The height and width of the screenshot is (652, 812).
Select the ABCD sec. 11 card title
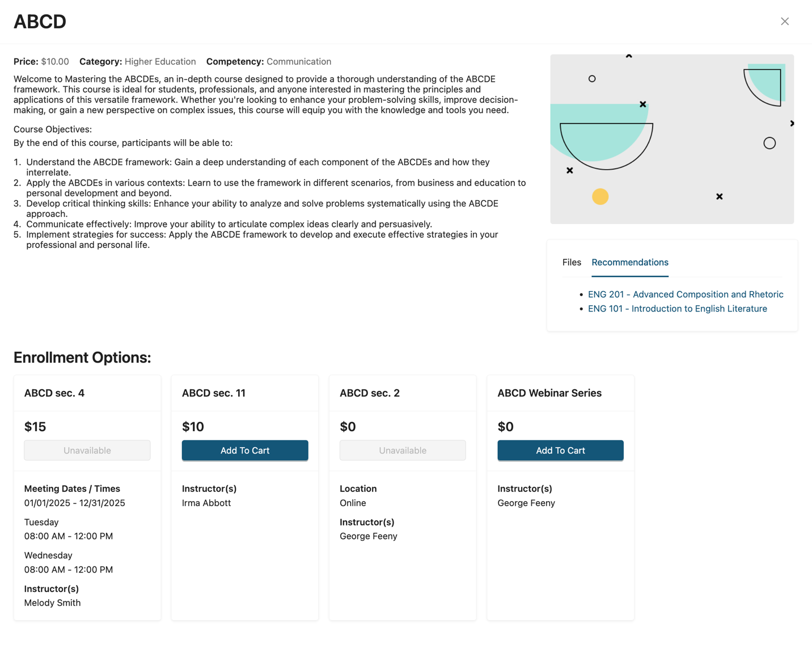[214, 393]
